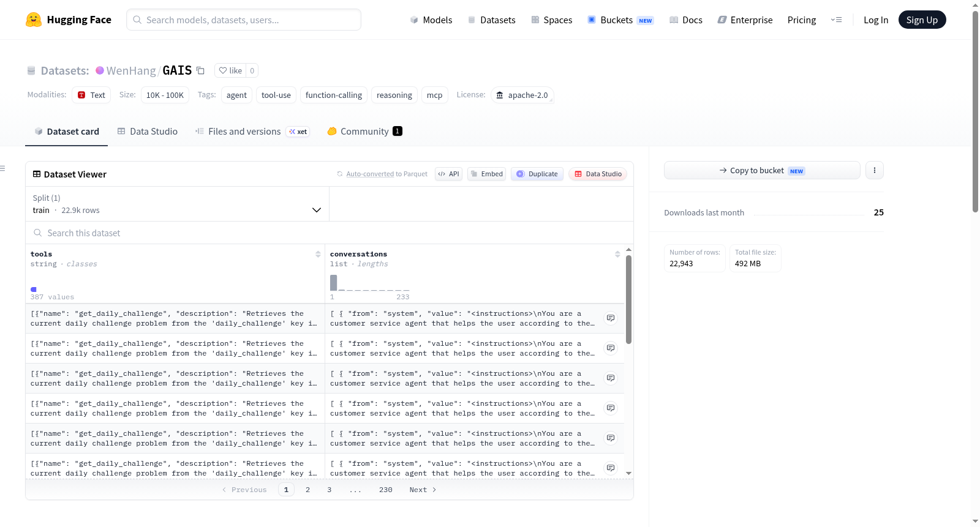Sort the tools column
Screen dimensions: 980x527
[318, 254]
